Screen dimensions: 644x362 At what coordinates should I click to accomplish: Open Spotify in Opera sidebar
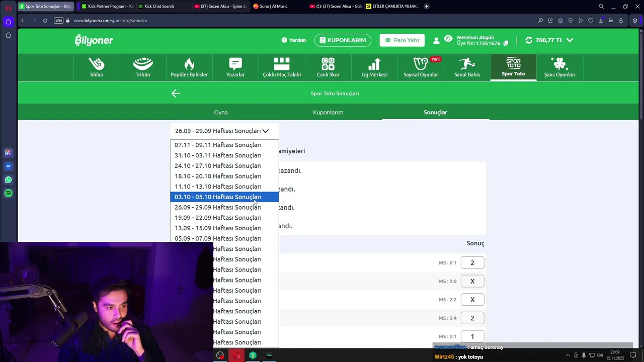(8, 194)
